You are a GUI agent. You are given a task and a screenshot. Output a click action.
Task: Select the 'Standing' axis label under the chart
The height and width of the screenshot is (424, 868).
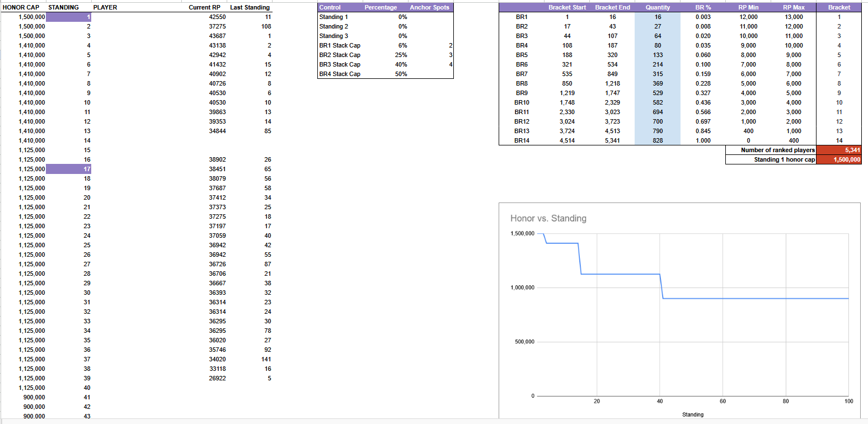(x=693, y=414)
